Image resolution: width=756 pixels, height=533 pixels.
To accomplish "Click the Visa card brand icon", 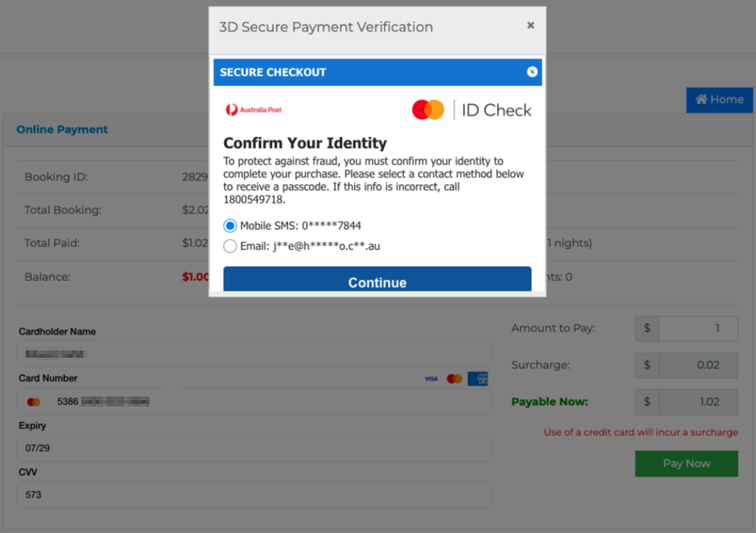I will pyautogui.click(x=431, y=379).
